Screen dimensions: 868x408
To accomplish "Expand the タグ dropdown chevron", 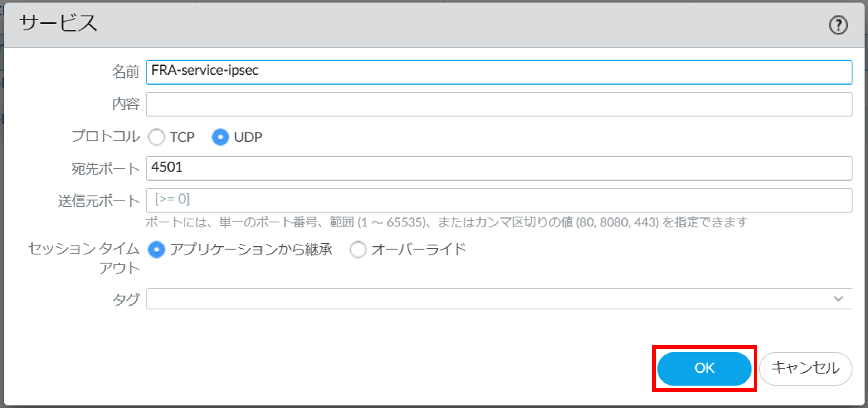I will click(838, 299).
